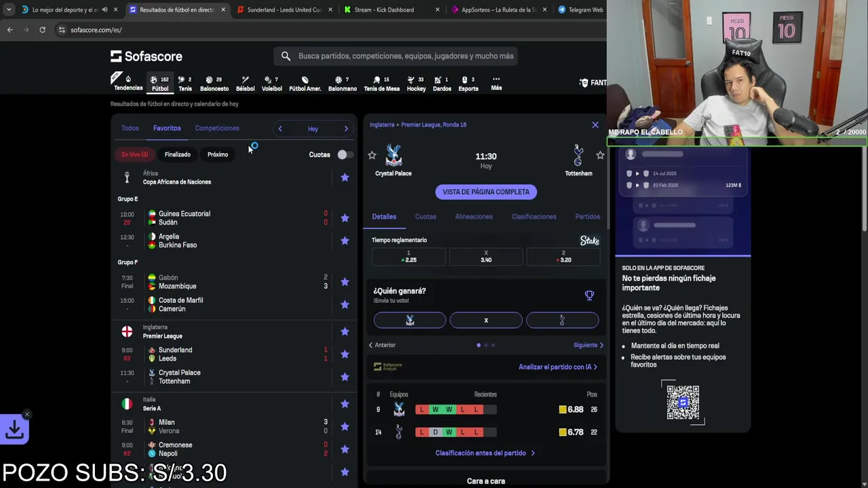Toggle favorite star for Guinea Ecuatorial-Sudán
The height and width of the screenshot is (488, 868).
click(x=344, y=218)
